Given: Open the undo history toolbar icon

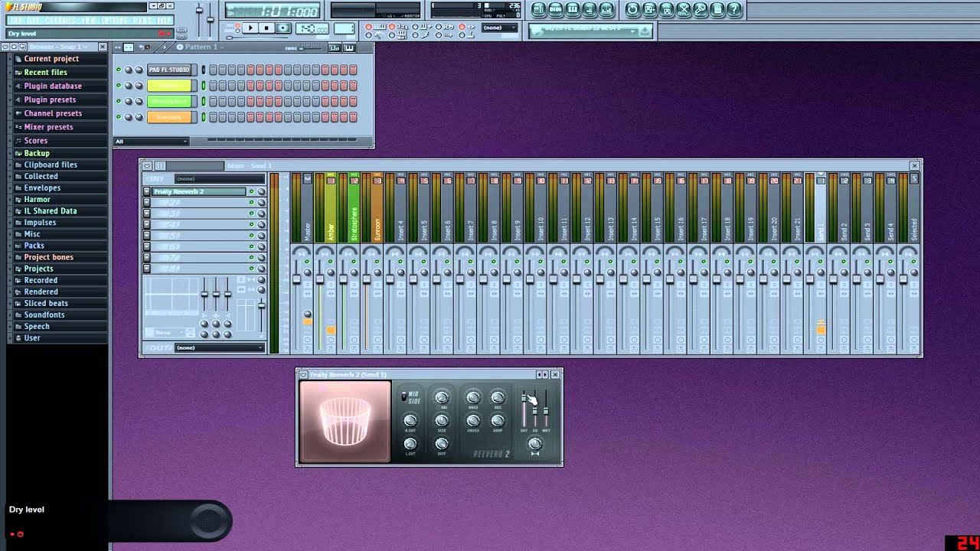Looking at the screenshot, I should [632, 10].
